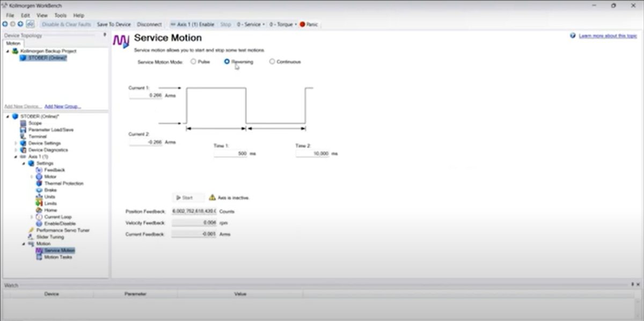Viewport: 644px width, 321px height.
Task: Click the Add New Group link
Action: [x=63, y=106]
